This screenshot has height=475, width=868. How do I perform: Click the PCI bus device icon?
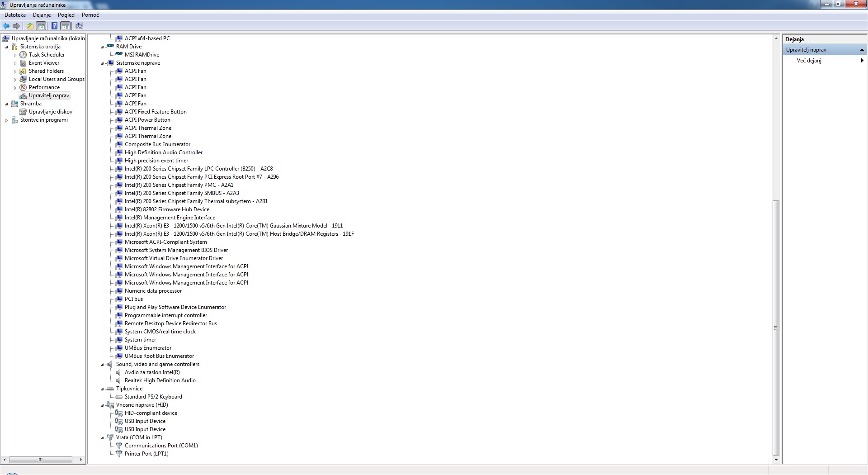119,299
